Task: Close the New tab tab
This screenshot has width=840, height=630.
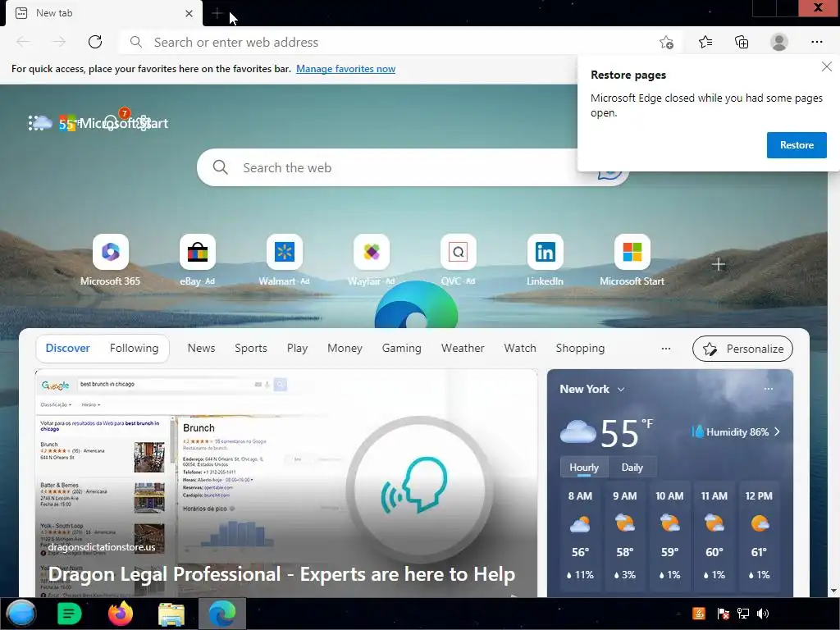Action: [189, 13]
